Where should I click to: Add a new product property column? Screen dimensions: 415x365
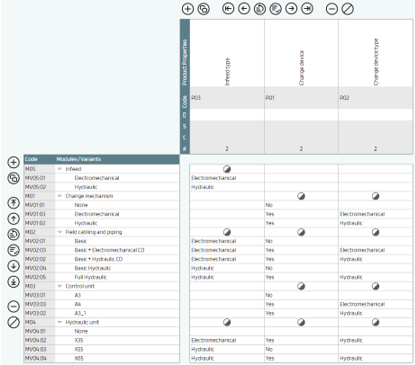pyautogui.click(x=188, y=9)
